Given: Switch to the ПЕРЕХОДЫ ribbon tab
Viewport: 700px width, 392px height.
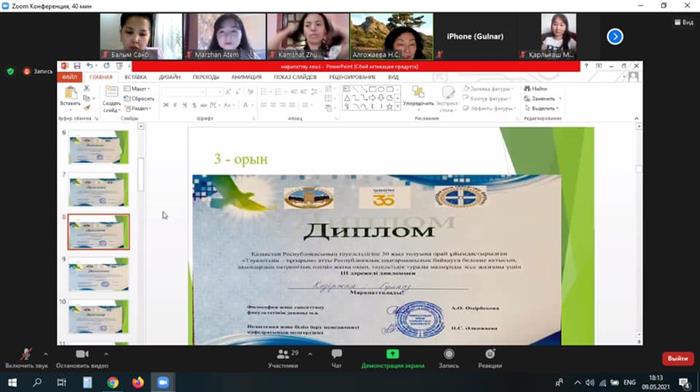Looking at the screenshot, I should [x=206, y=77].
